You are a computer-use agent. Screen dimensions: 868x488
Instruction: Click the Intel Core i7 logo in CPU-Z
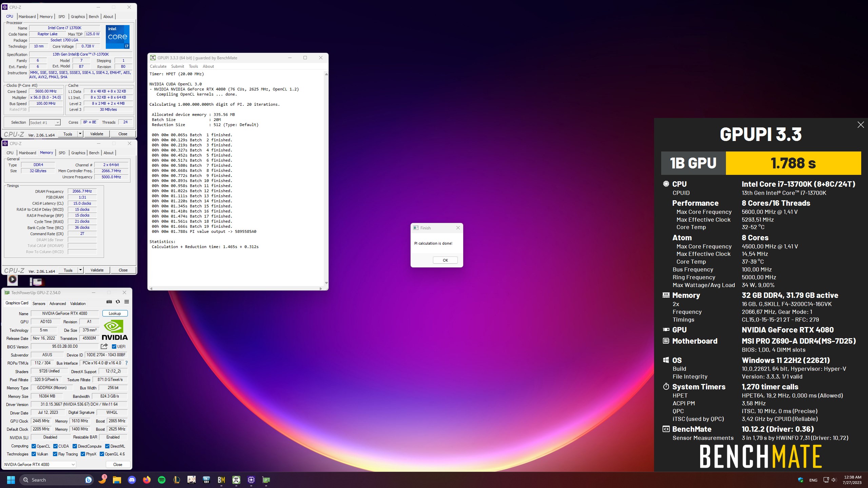[x=117, y=37]
